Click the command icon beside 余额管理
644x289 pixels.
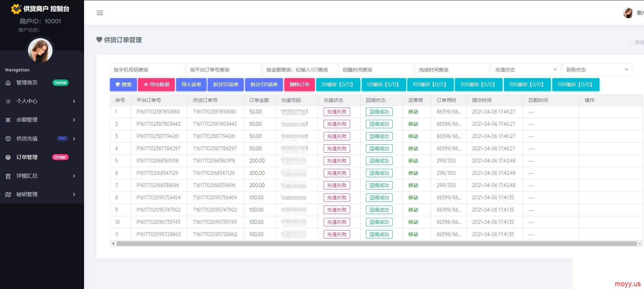[8, 120]
